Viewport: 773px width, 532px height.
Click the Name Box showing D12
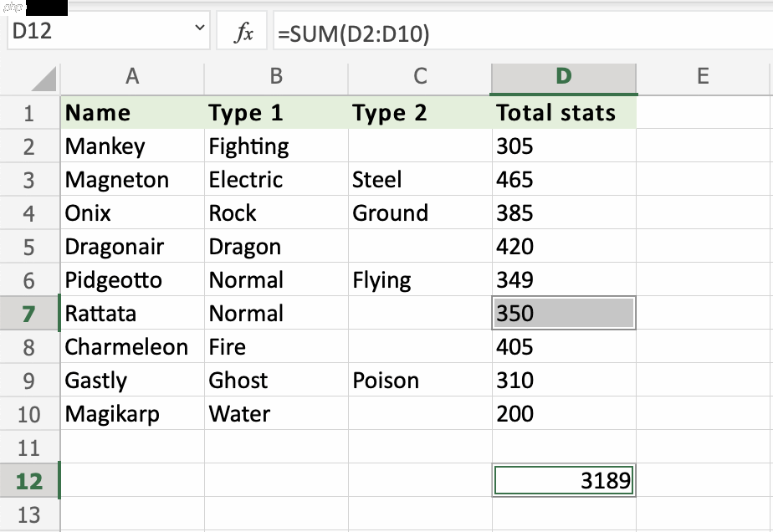click(109, 31)
